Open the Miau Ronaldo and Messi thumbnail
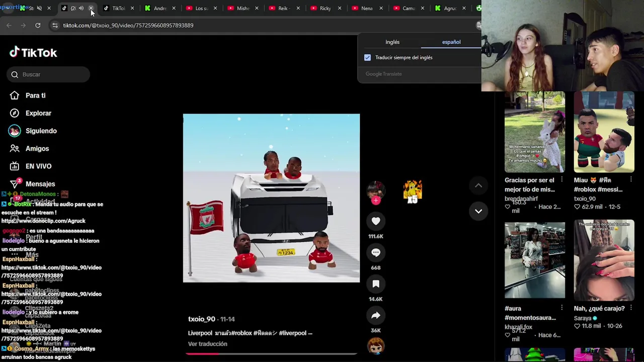 [x=604, y=132]
